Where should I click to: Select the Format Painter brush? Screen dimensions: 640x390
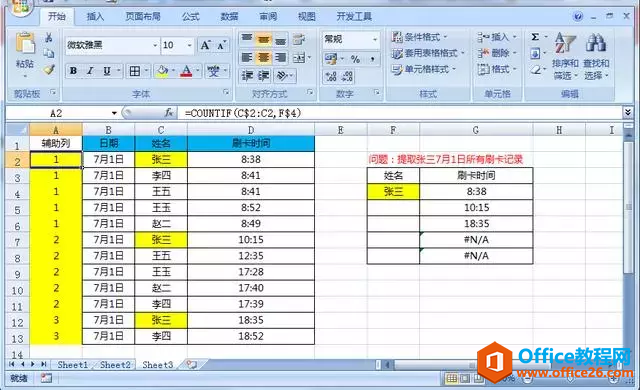(x=49, y=69)
